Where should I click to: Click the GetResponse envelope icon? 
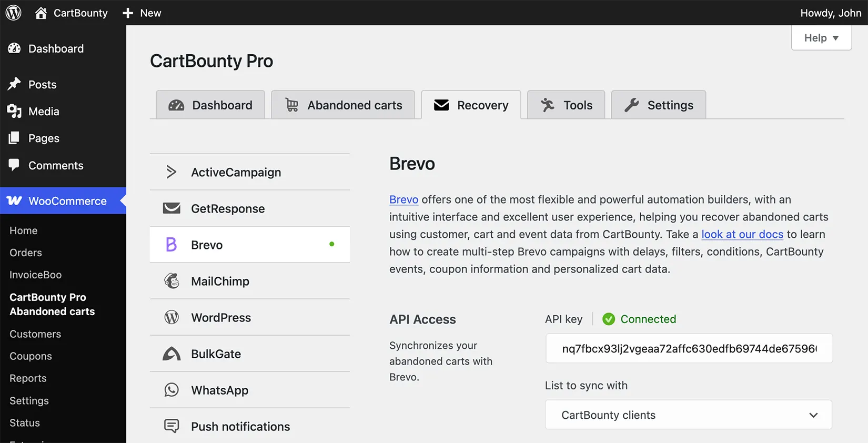click(x=171, y=208)
